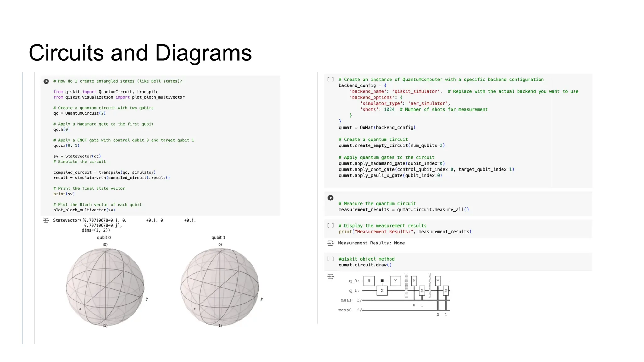
Task: Click the run bracket of backend_config cell
Action: pyautogui.click(x=330, y=80)
